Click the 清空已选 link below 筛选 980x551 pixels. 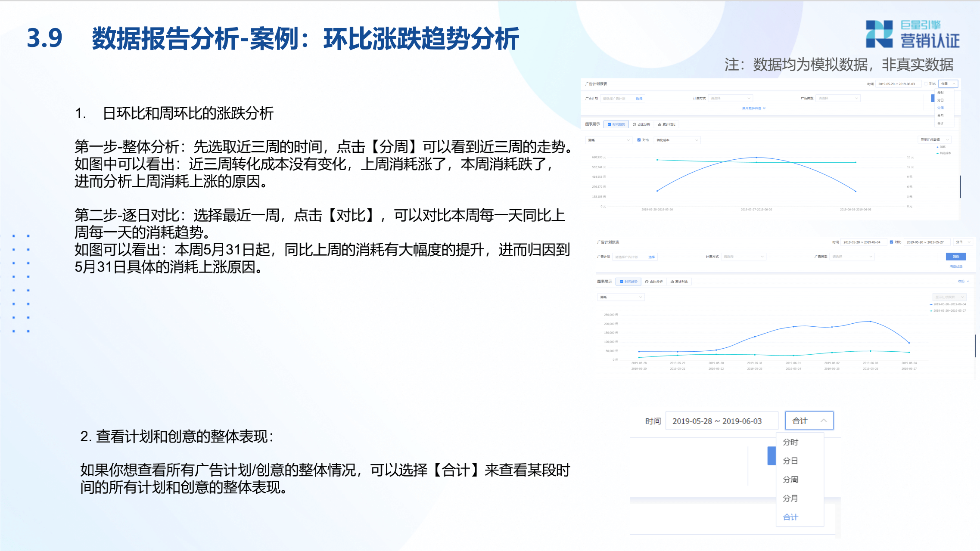955,266
